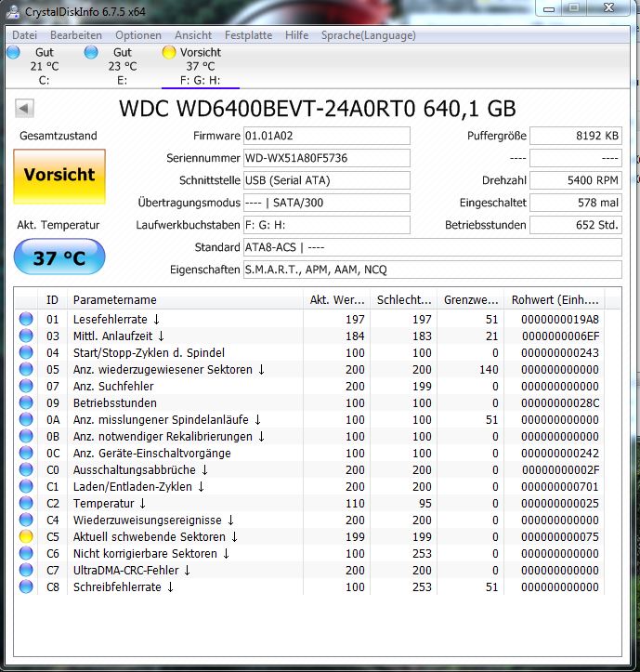Click status orb for Start/Stopp-Zyklen row
The width and height of the screenshot is (640, 672).
[x=26, y=352]
